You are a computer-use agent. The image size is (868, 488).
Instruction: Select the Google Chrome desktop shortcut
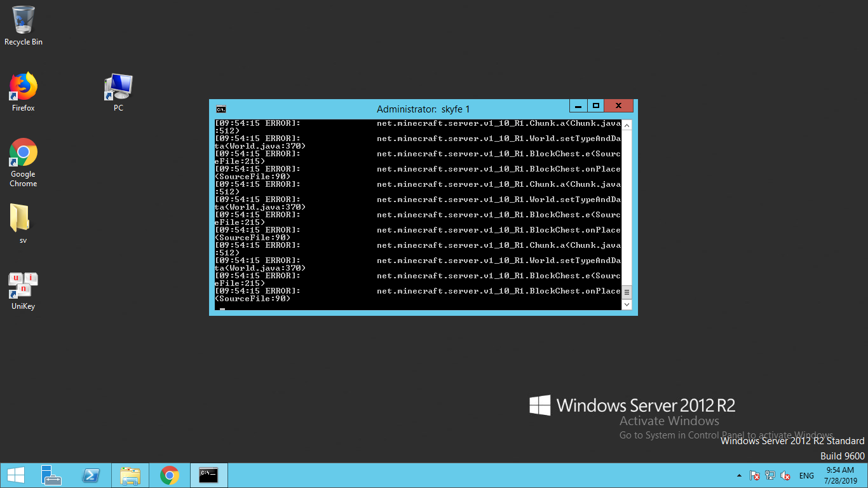pyautogui.click(x=24, y=163)
